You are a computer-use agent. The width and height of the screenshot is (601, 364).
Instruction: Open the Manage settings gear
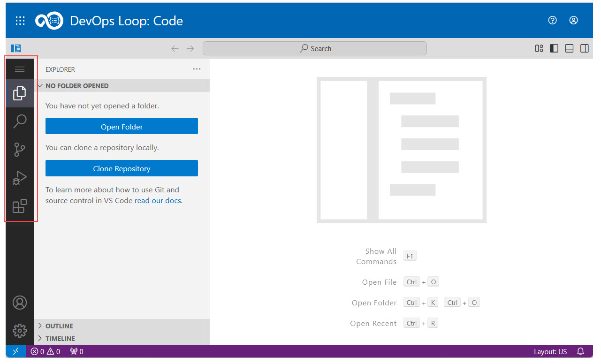click(20, 330)
